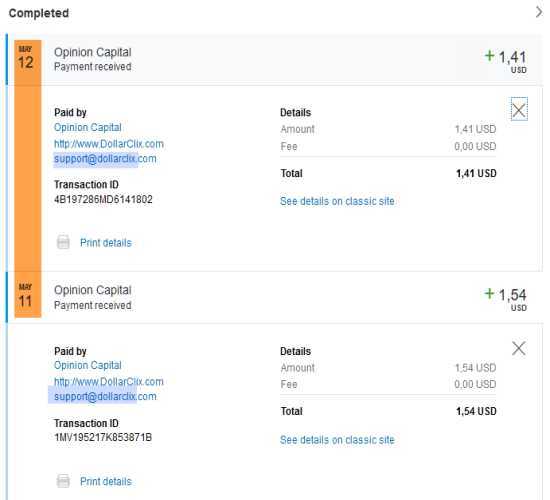This screenshot has width=550, height=500.
Task: Close the May 12 transaction details
Action: (519, 109)
